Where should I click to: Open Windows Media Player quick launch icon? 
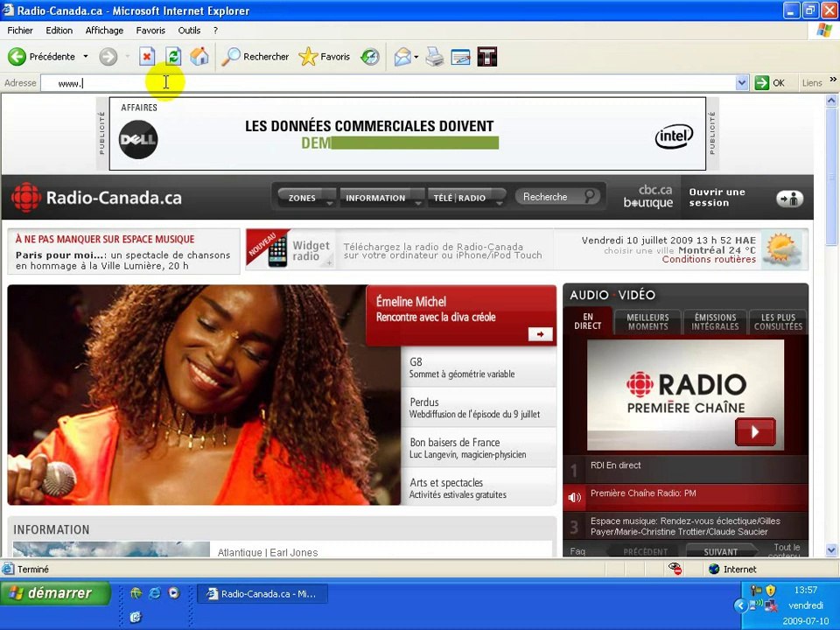click(174, 593)
